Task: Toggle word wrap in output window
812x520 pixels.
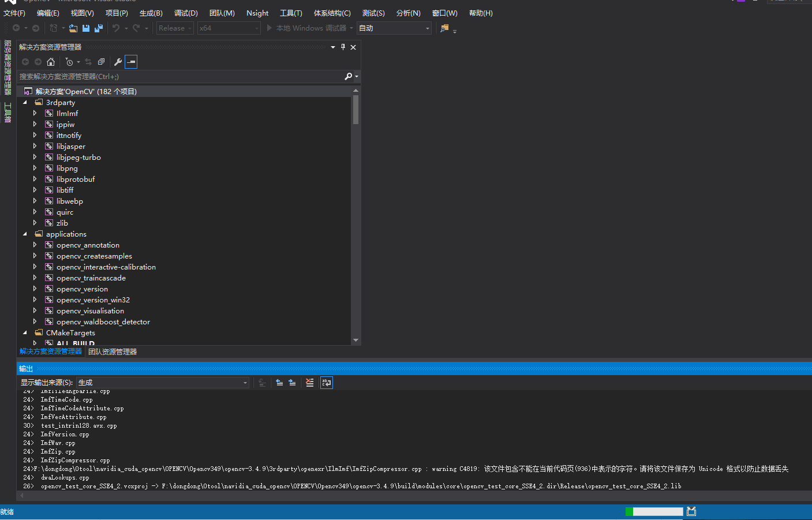Action: pyautogui.click(x=327, y=383)
